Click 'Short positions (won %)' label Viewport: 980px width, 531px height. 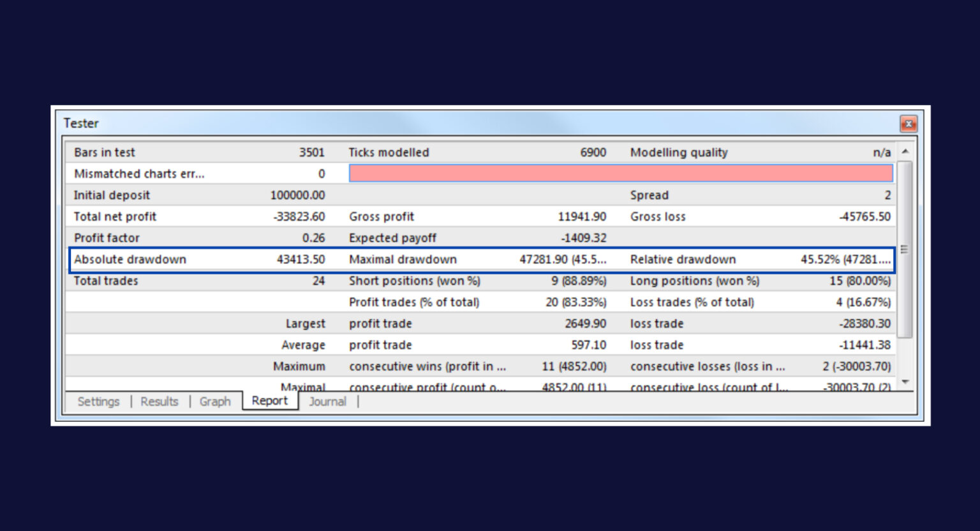415,281
